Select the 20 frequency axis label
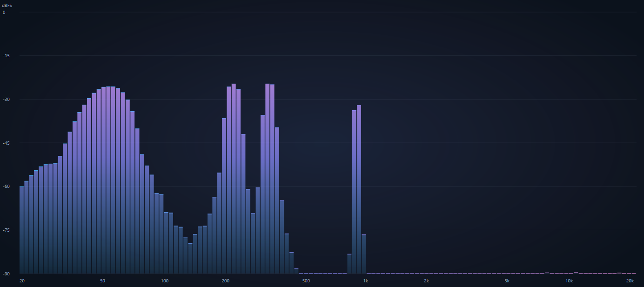This screenshot has height=287, width=644. (22, 281)
